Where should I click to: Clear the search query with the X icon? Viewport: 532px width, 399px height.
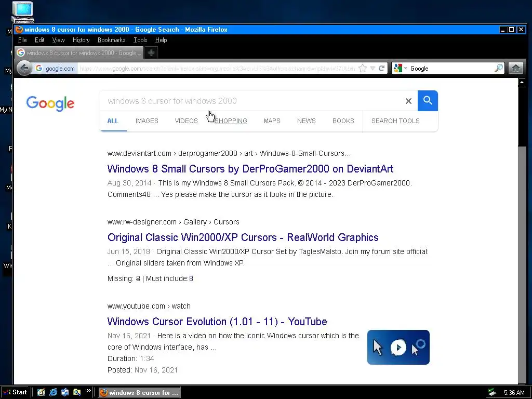pos(408,101)
